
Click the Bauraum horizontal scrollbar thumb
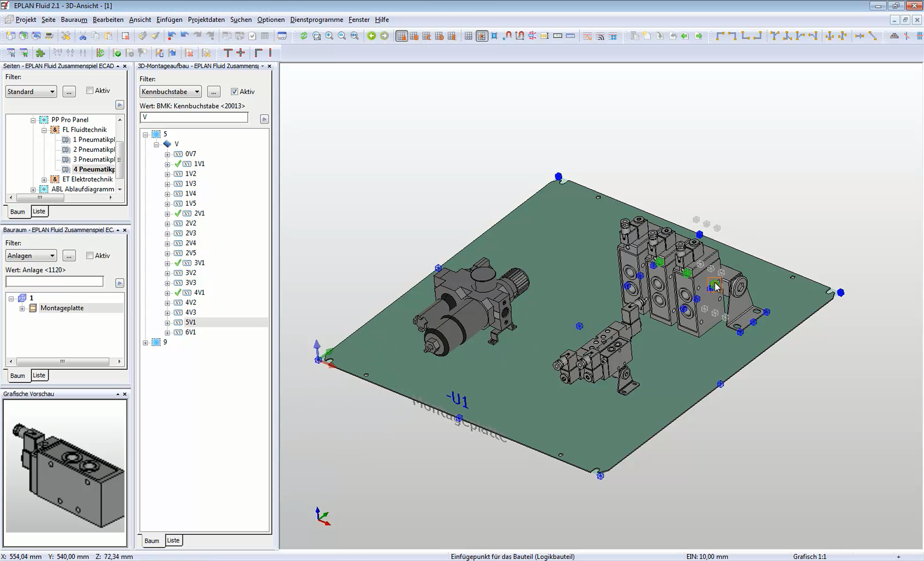[x=62, y=362]
